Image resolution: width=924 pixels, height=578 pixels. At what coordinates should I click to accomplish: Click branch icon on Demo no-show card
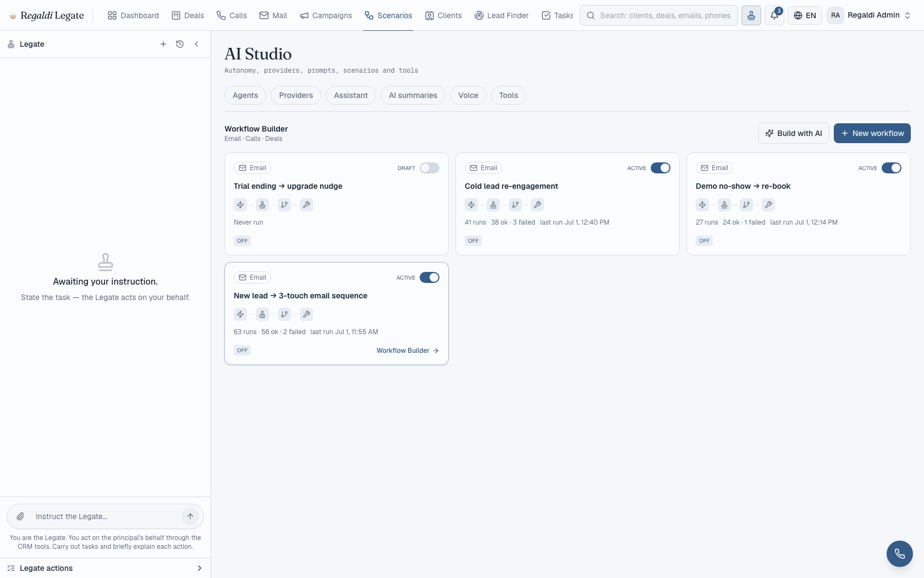746,205
